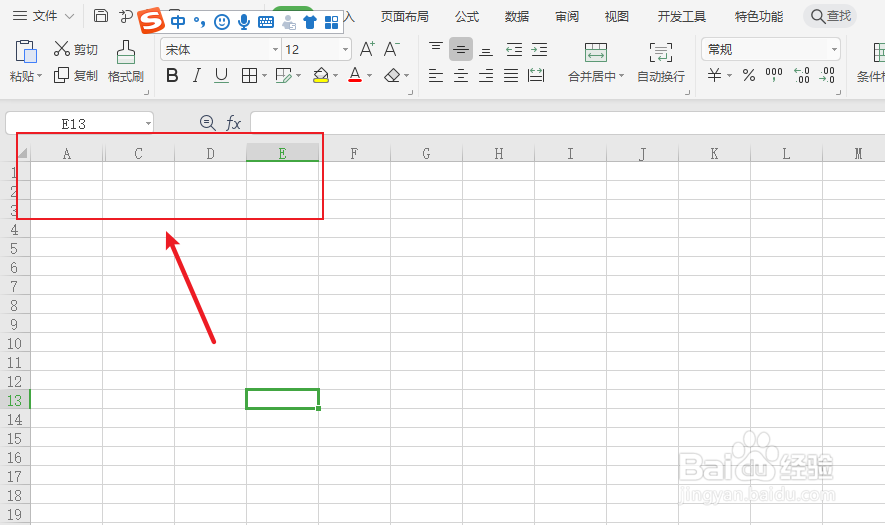Align text to top
This screenshot has width=885, height=525.
(436, 49)
